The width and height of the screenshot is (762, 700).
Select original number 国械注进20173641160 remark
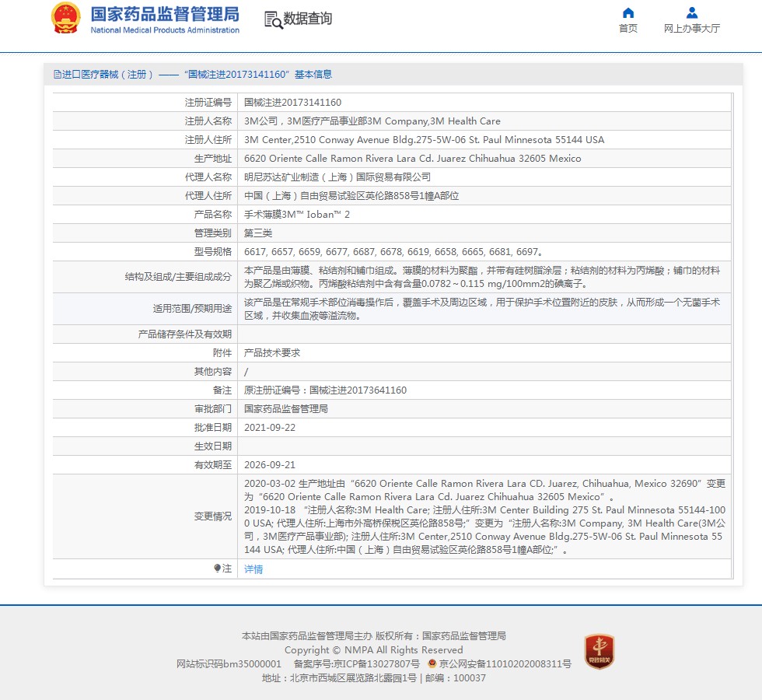point(325,390)
